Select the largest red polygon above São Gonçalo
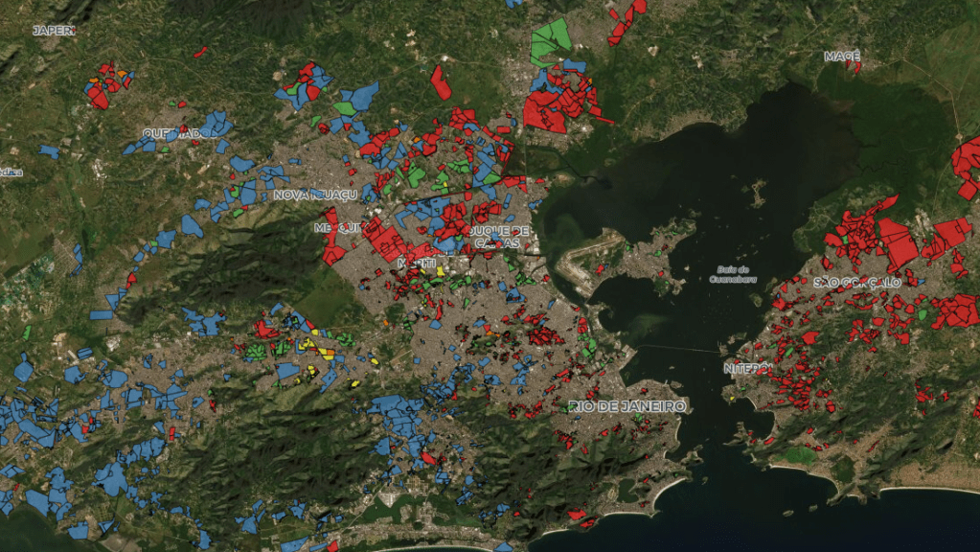 click(899, 244)
